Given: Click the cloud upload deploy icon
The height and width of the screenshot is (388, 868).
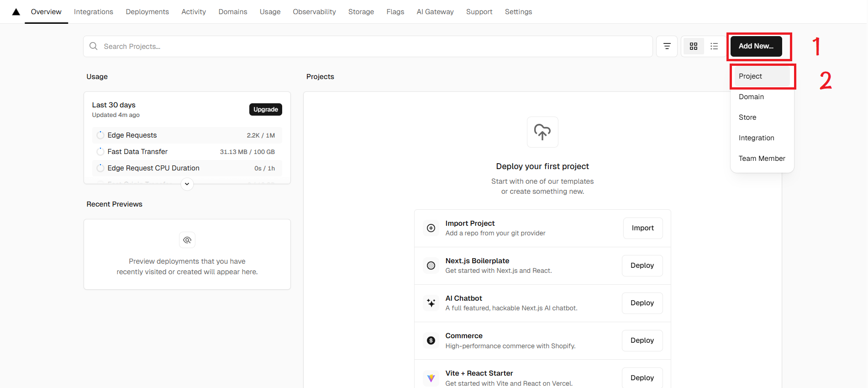Looking at the screenshot, I should click(542, 132).
